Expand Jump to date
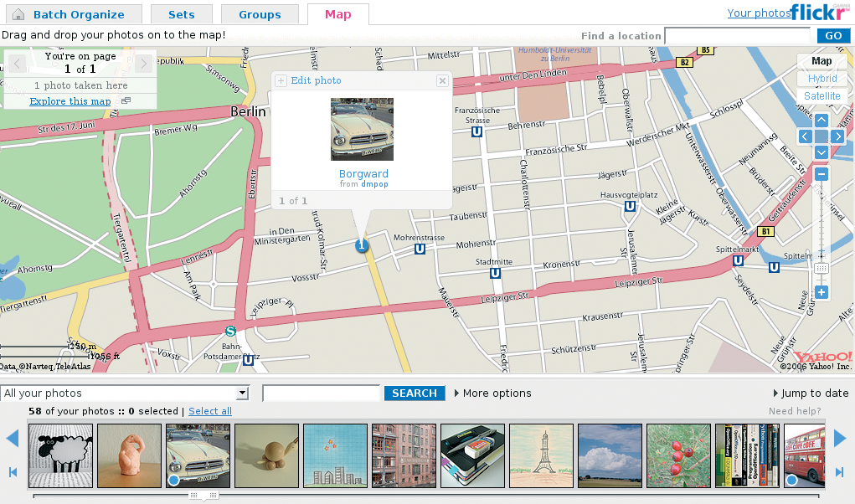Viewport: 855px width, 504px height. (x=811, y=393)
